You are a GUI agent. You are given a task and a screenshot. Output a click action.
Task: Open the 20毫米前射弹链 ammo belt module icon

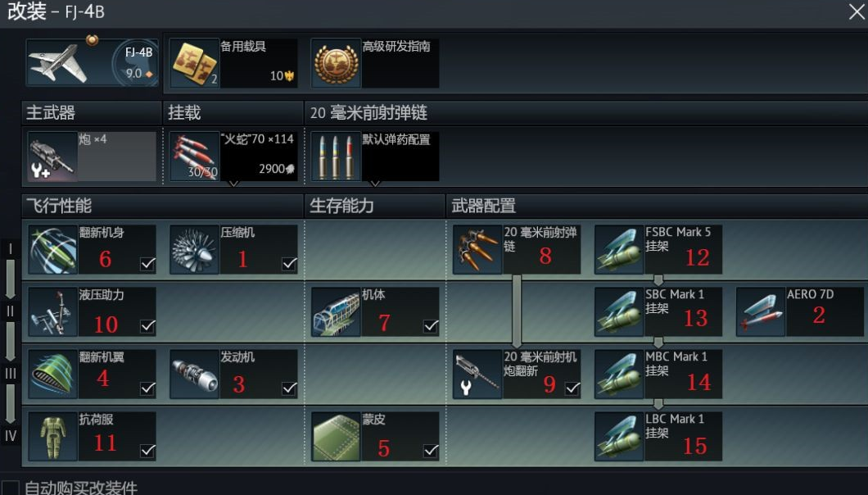point(477,249)
